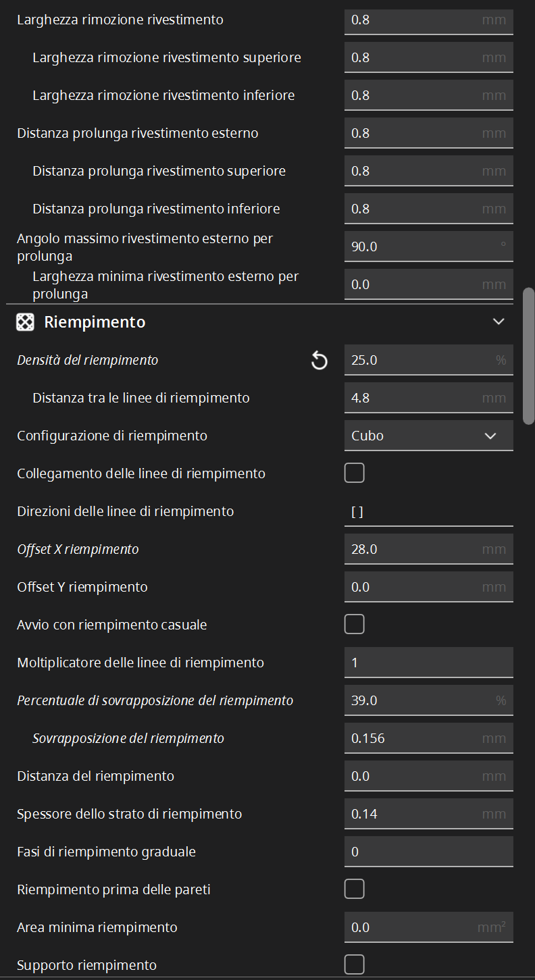Click Angolo massimo rivestimento esterno field
The height and width of the screenshot is (980, 535).
pyautogui.click(x=429, y=247)
